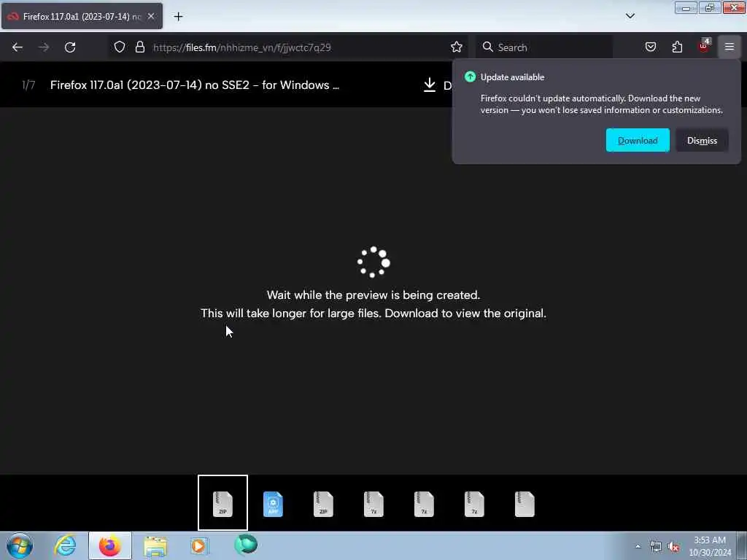Open the Extensions puzzle icon
The width and height of the screenshot is (747, 560).
pyautogui.click(x=677, y=47)
